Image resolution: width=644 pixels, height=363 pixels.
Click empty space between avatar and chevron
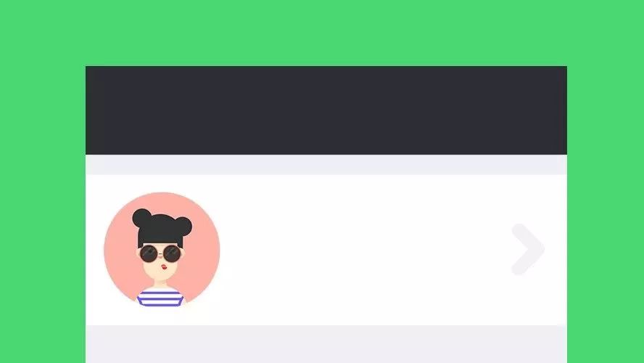366,250
